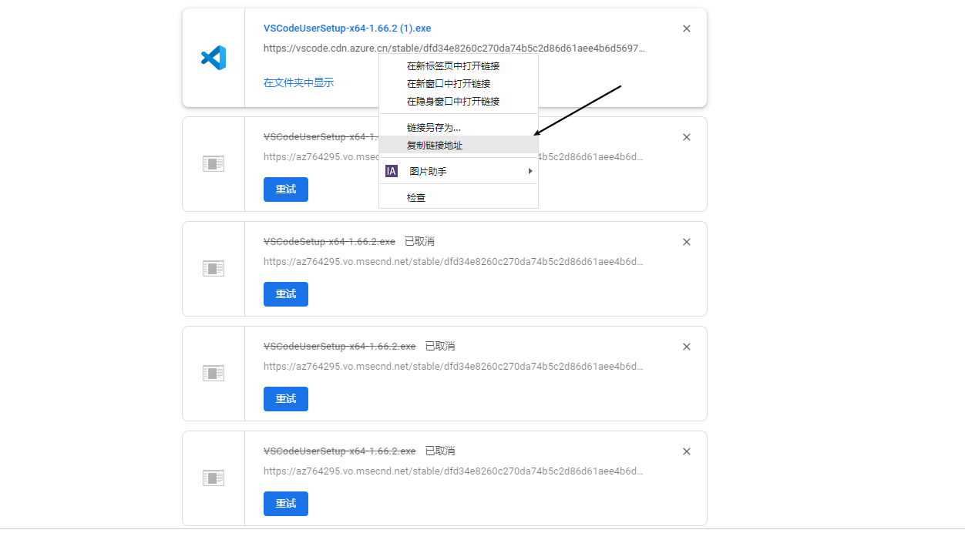Screen dimensions: 965x560
Task: Click the file icon of the entry behind the context menu
Action: (x=214, y=163)
